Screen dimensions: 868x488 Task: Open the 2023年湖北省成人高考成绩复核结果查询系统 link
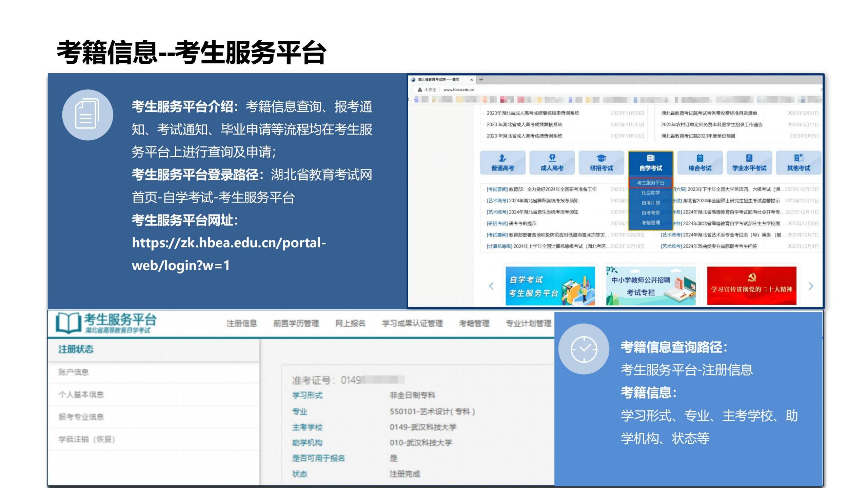(532, 113)
